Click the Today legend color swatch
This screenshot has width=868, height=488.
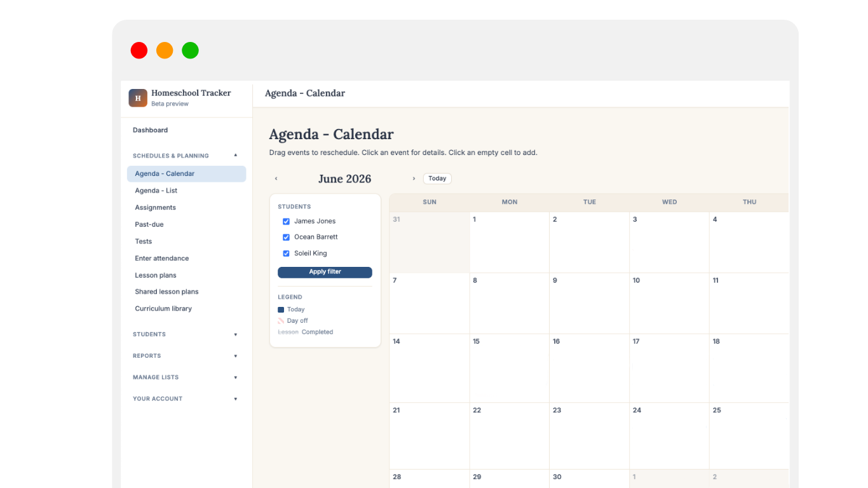(x=281, y=309)
